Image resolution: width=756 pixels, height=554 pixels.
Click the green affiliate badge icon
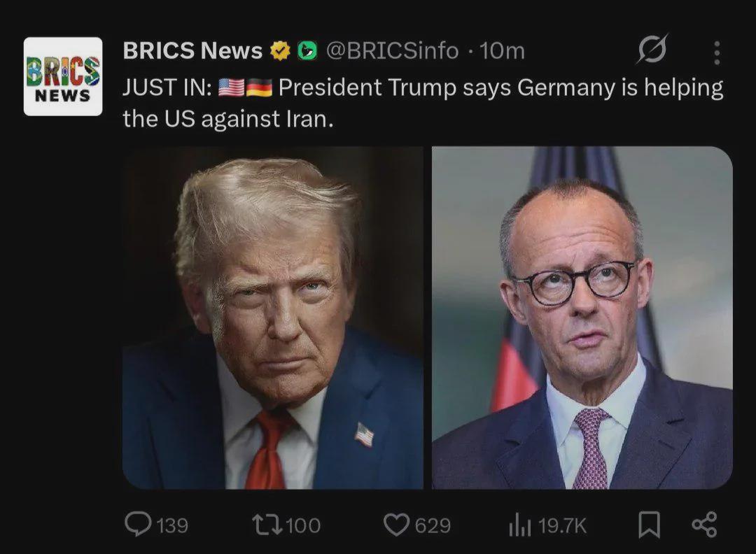306,51
